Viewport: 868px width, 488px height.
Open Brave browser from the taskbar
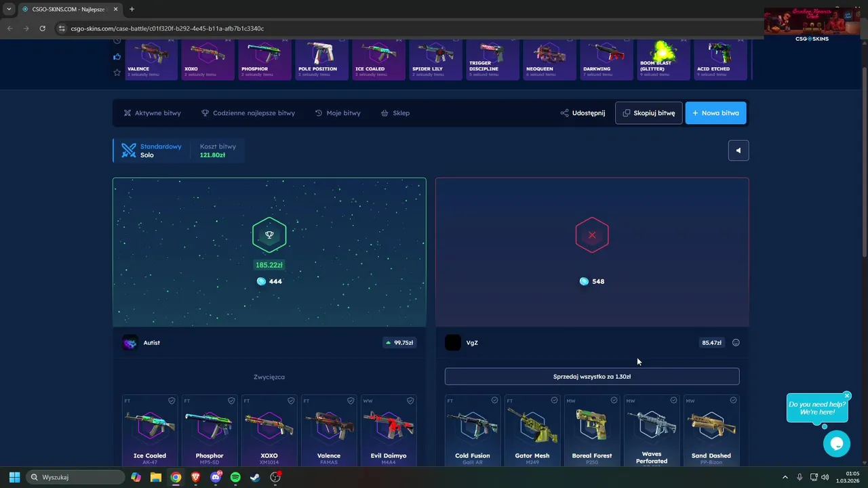click(196, 477)
